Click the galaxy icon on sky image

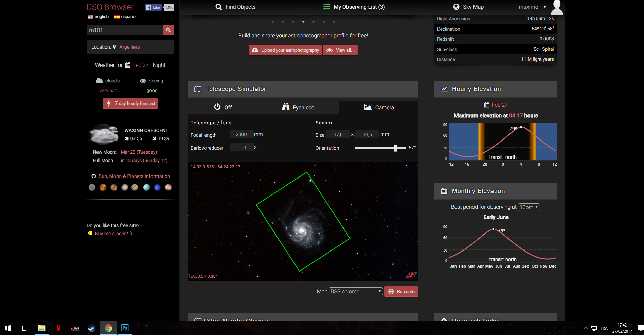[x=411, y=275]
